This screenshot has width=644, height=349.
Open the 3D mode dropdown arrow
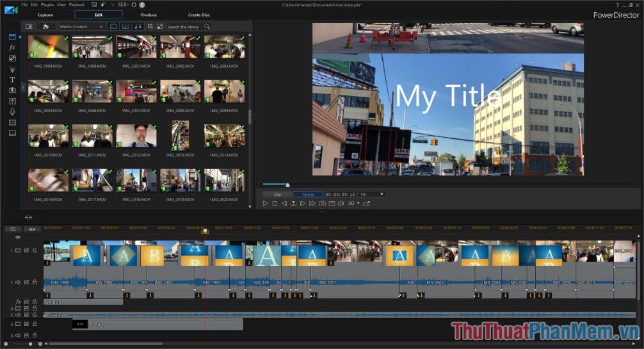pos(358,204)
